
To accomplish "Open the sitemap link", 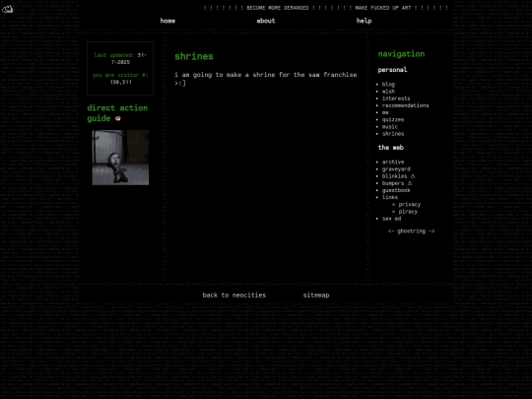I will coord(316,296).
